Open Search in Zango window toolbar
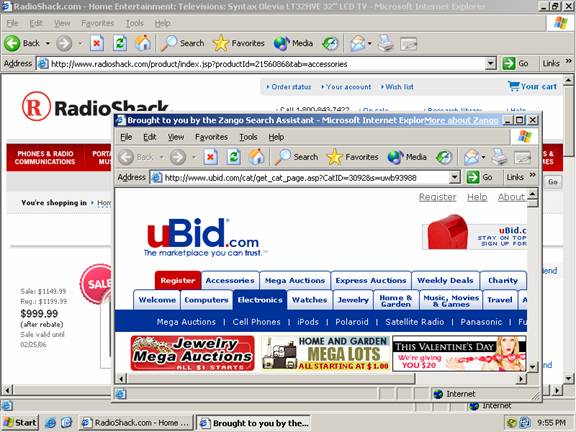This screenshot has width=576, height=432. 296,157
